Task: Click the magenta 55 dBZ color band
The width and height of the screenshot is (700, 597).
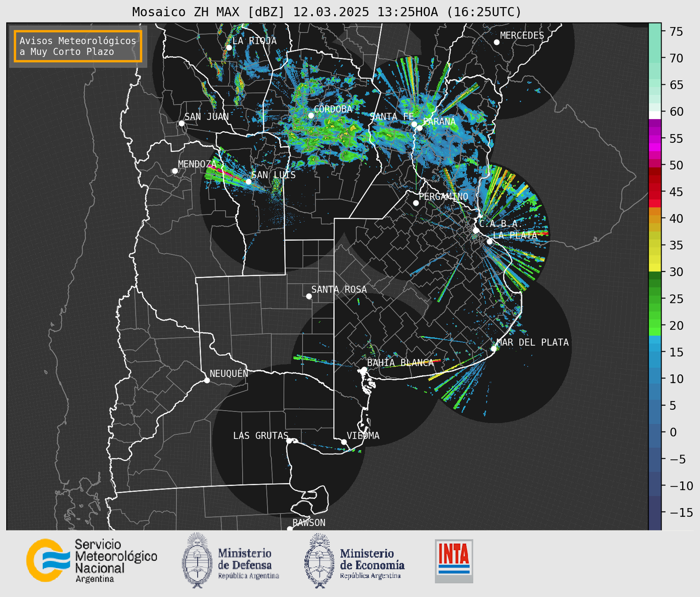Action: pos(655,138)
